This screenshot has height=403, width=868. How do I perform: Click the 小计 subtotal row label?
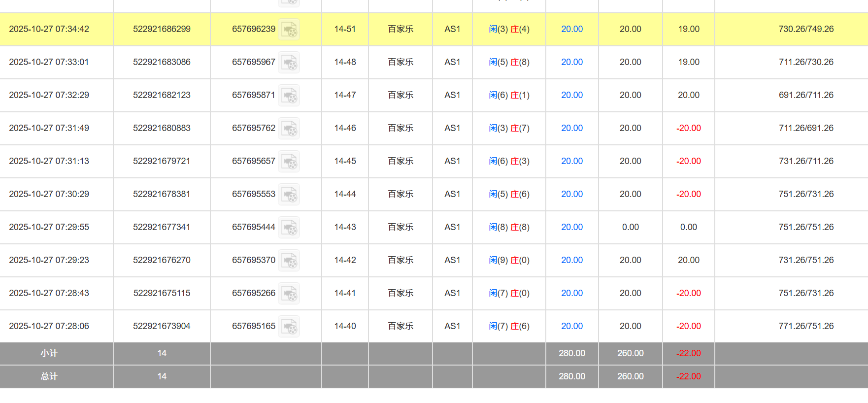[49, 353]
